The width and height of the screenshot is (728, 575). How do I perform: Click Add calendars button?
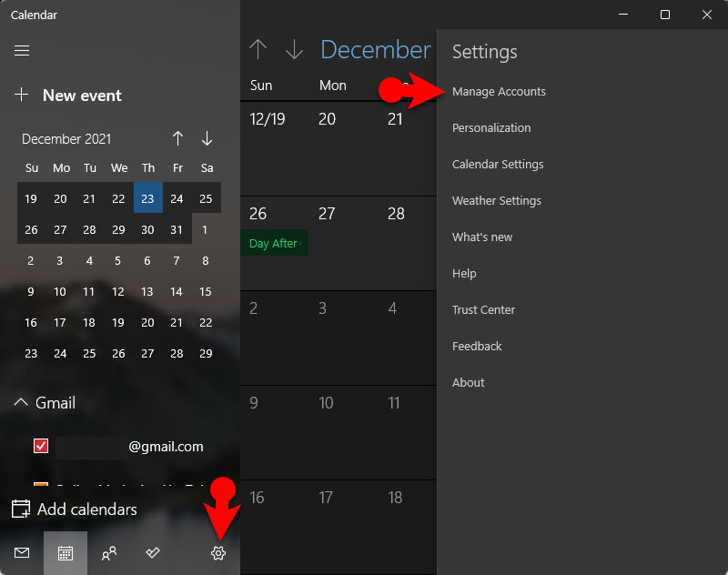tap(75, 509)
